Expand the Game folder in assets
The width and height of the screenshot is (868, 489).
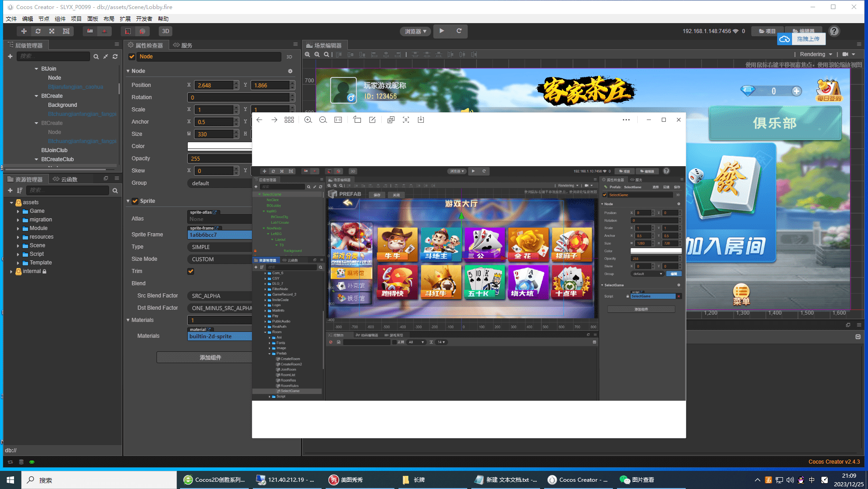point(18,211)
